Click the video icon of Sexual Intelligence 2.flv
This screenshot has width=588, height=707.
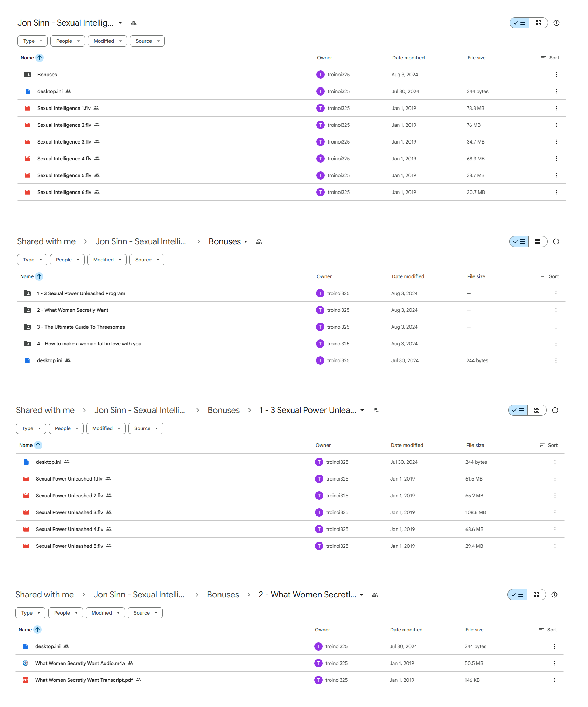pyautogui.click(x=28, y=125)
